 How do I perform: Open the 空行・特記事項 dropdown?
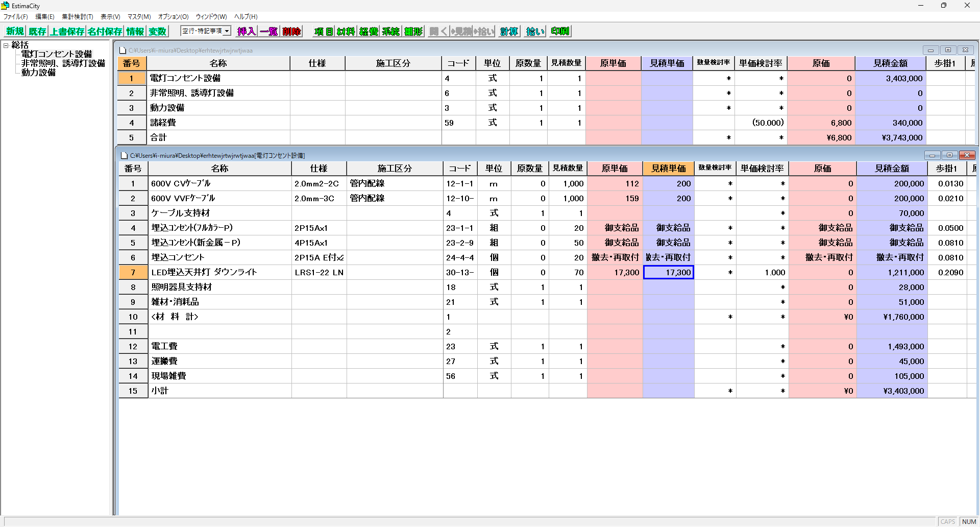[226, 31]
